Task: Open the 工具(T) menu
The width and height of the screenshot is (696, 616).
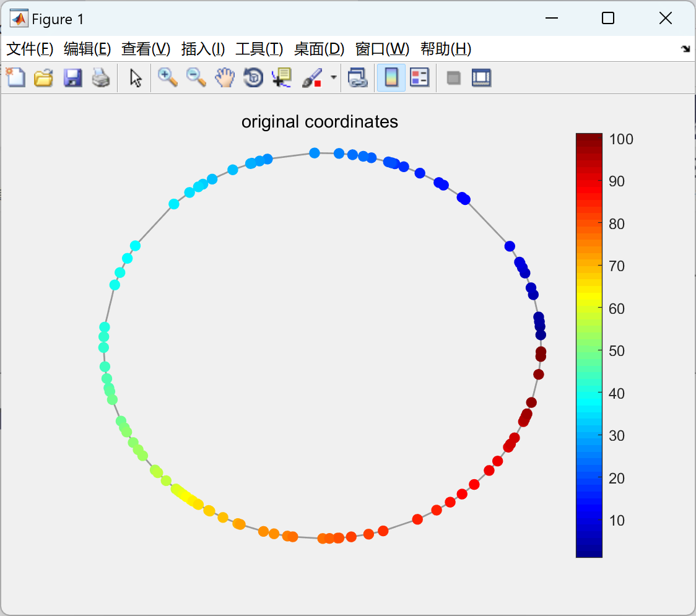Action: pos(259,49)
